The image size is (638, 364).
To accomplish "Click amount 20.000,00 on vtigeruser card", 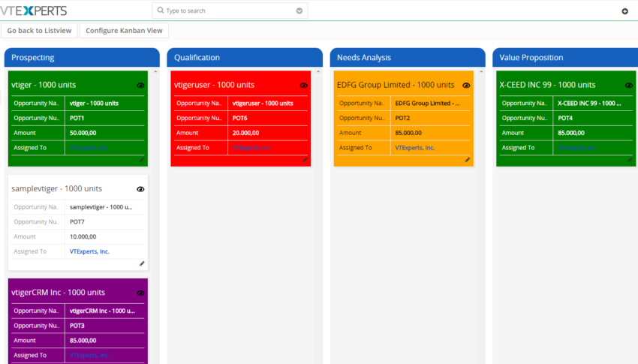I will pos(245,133).
